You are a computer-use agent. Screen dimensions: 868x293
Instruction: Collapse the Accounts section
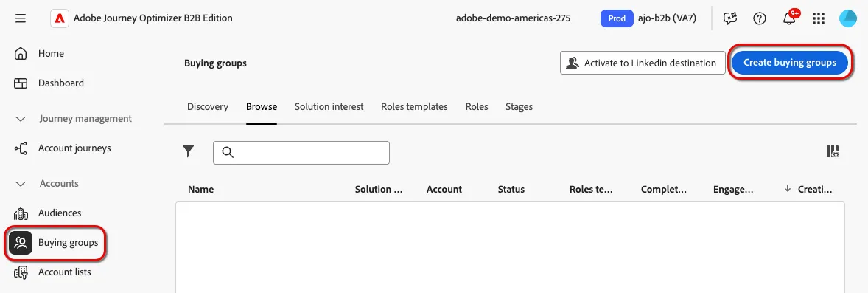[21, 184]
